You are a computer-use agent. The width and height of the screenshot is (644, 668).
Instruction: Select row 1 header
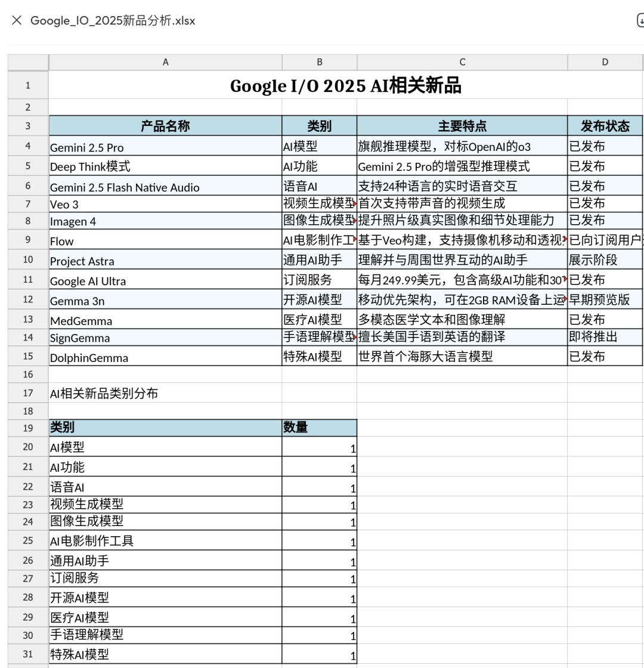point(28,85)
